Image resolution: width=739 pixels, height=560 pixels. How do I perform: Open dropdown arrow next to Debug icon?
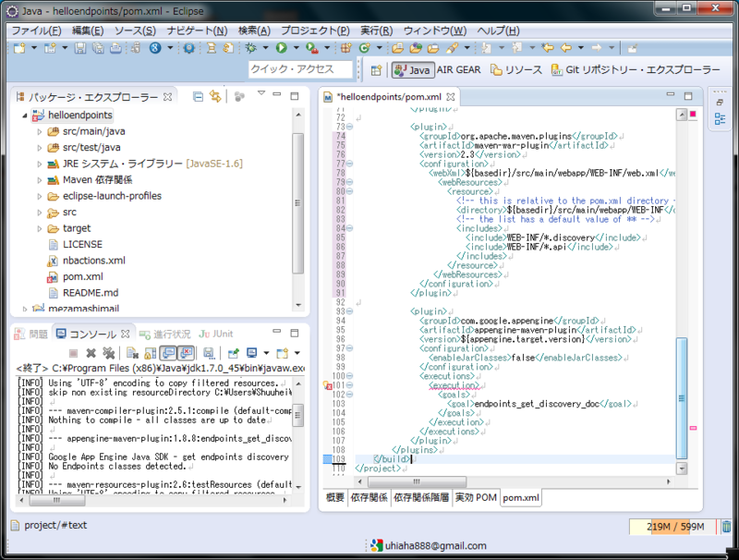tap(265, 48)
